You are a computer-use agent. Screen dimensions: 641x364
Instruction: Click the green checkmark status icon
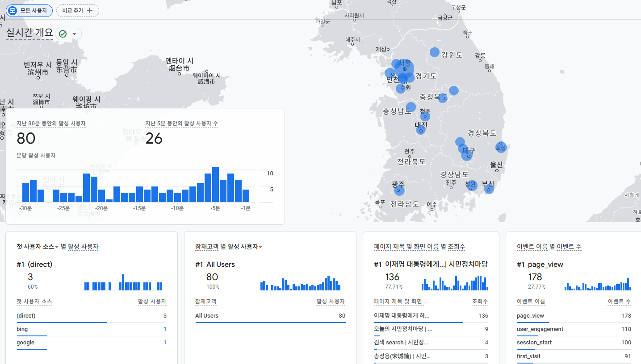tap(63, 34)
